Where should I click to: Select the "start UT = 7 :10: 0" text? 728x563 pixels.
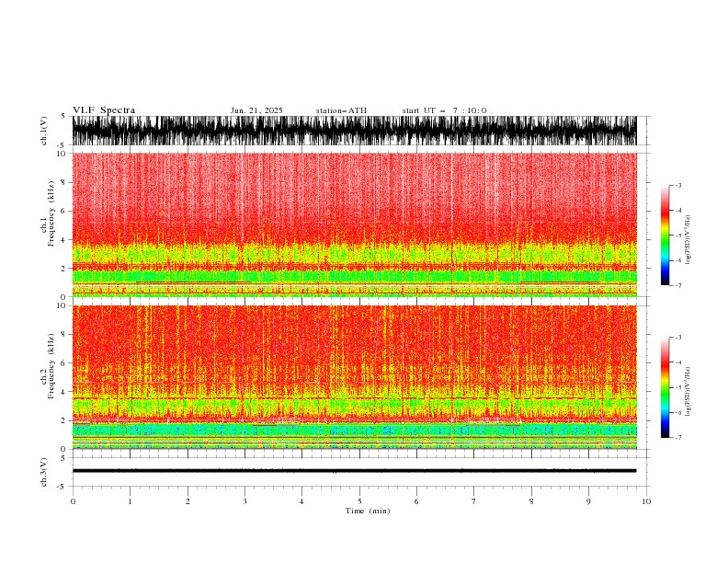point(444,110)
